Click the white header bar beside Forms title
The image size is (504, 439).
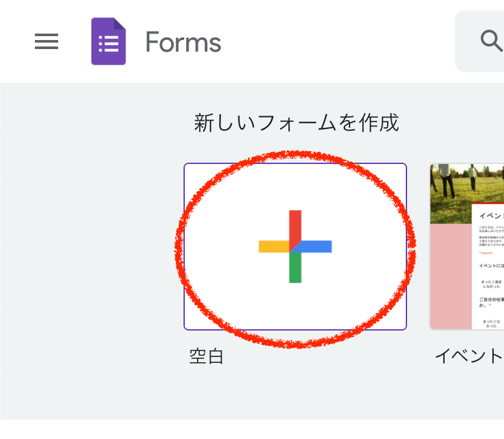click(x=336, y=42)
